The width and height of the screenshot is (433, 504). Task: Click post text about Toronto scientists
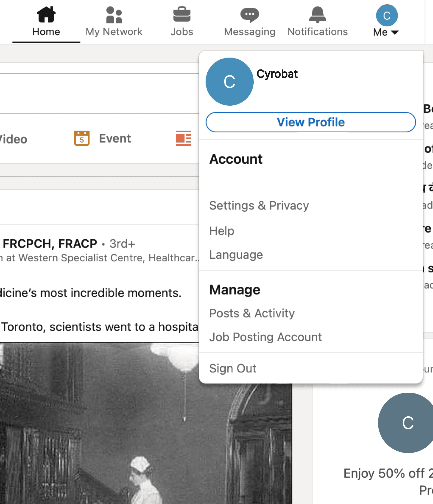(100, 327)
